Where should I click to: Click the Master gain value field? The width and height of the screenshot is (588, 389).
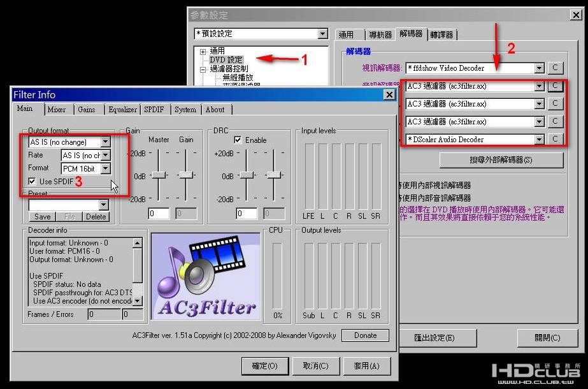click(x=159, y=214)
